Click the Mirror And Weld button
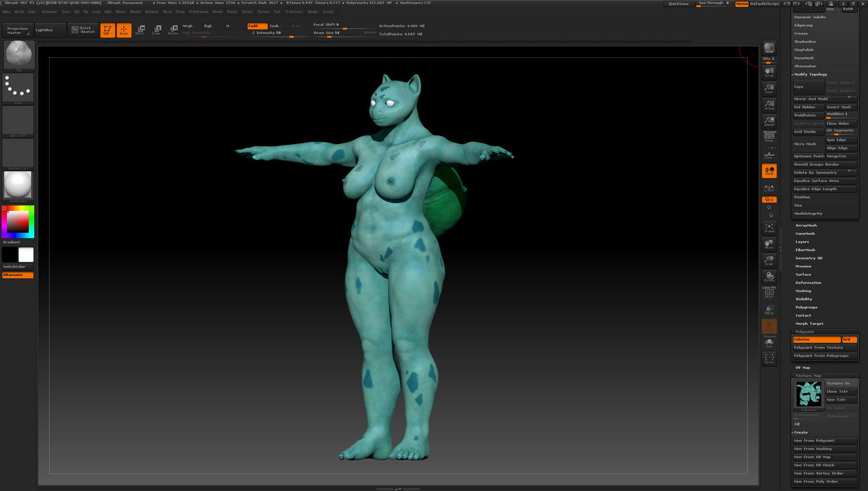Screen dimensions: 868x491 point(825,99)
